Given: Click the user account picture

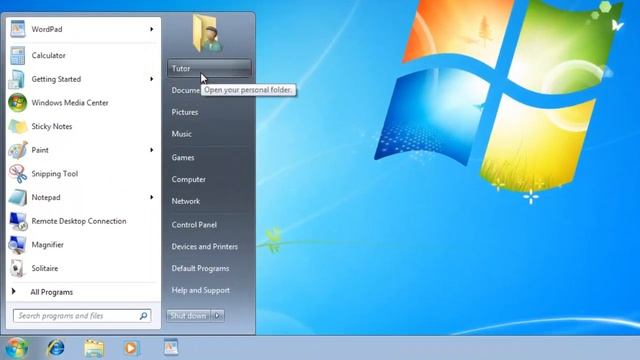Looking at the screenshot, I should [208, 34].
